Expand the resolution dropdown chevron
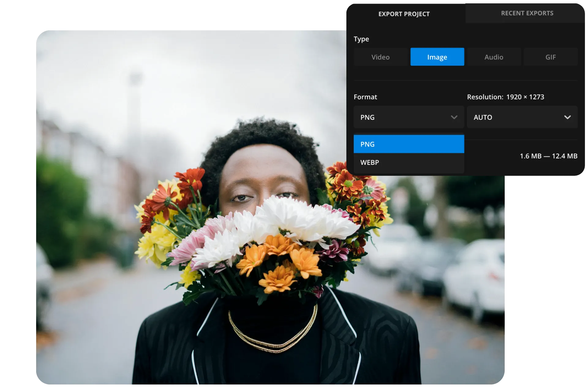 [567, 117]
